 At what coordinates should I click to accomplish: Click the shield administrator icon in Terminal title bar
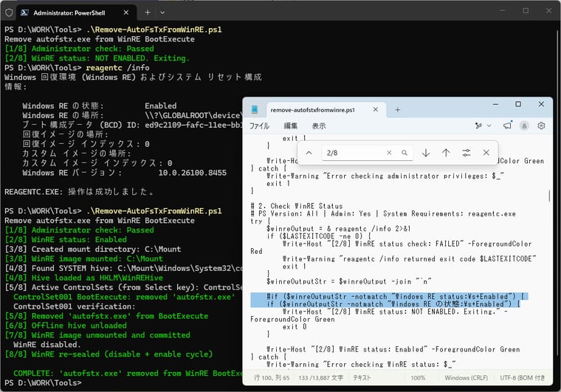(x=9, y=13)
